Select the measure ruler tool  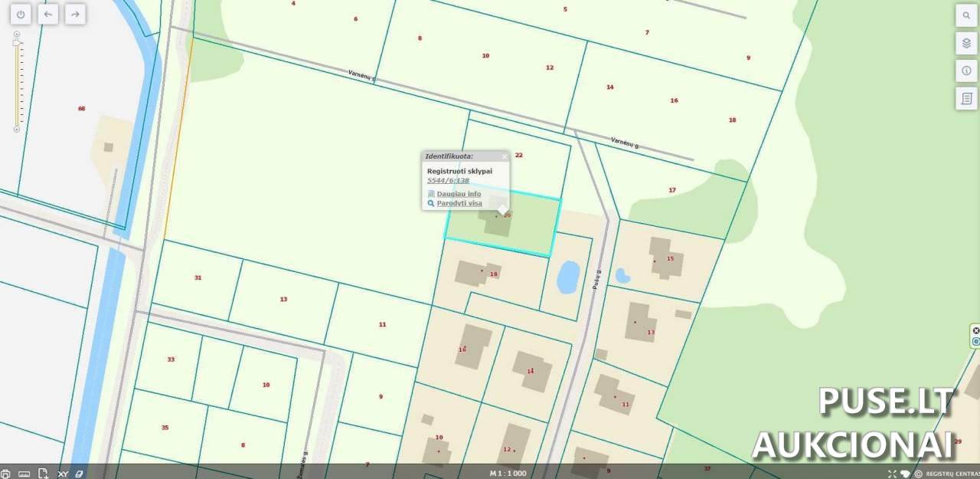click(24, 474)
